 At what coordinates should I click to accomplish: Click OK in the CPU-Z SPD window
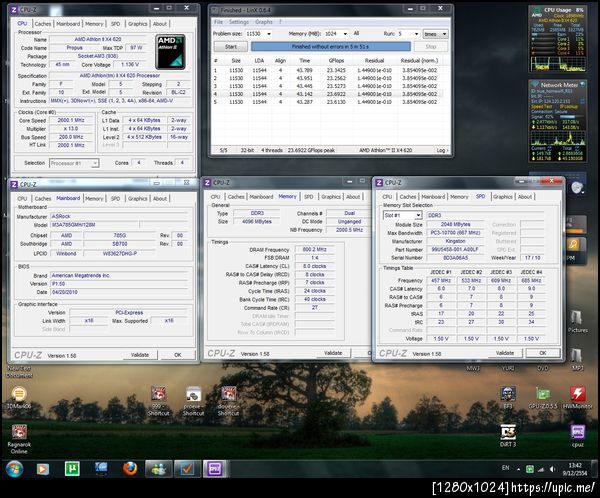click(543, 353)
